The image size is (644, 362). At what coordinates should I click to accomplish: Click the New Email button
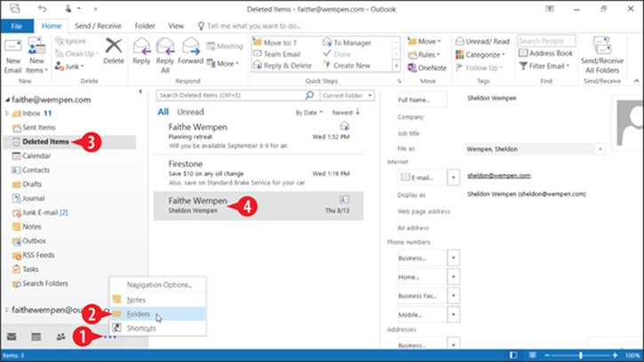pos(12,55)
